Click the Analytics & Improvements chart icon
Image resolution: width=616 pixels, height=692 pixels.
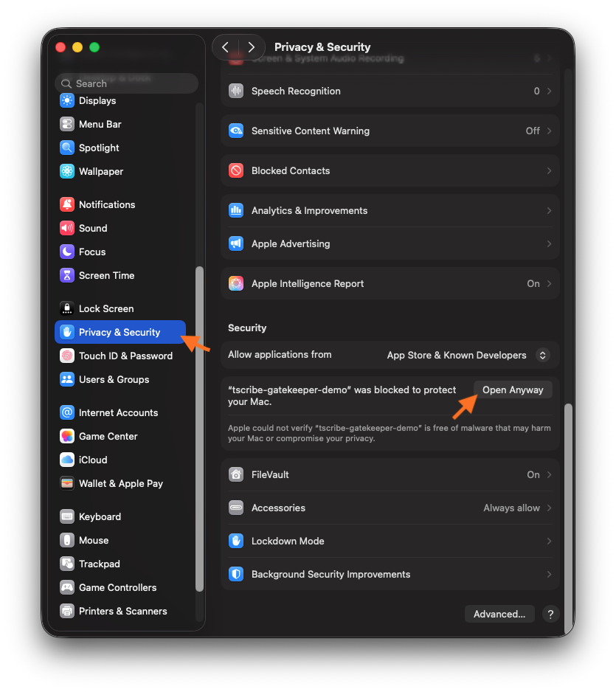click(236, 210)
